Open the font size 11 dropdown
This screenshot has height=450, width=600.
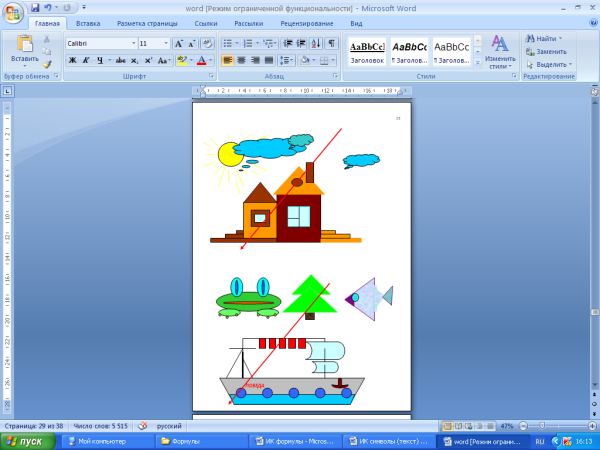153,44
